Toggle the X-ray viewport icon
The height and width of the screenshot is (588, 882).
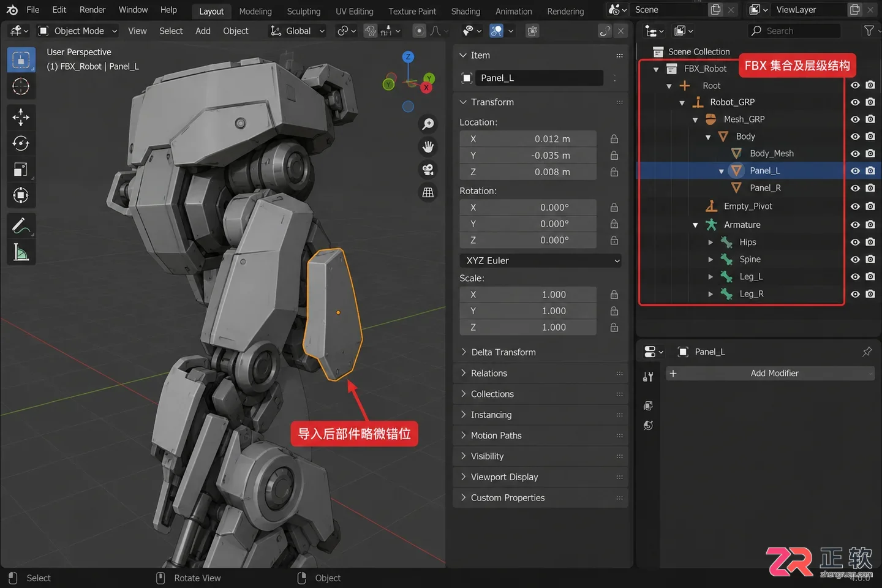[533, 31]
